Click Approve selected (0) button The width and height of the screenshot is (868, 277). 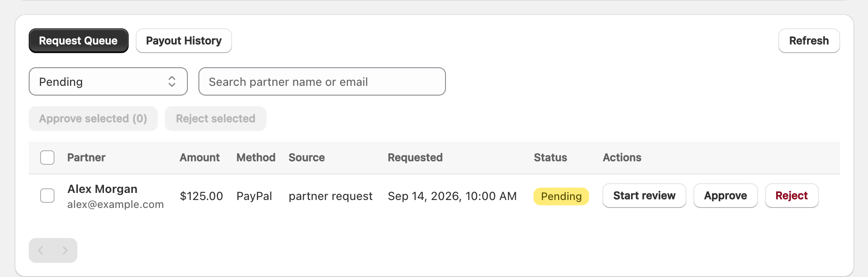(93, 119)
